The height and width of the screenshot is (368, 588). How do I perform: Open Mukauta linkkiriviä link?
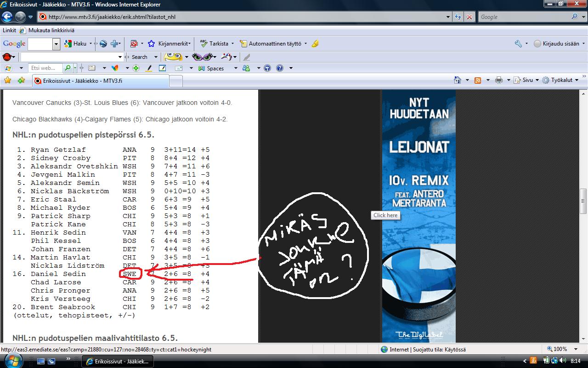tap(47, 30)
